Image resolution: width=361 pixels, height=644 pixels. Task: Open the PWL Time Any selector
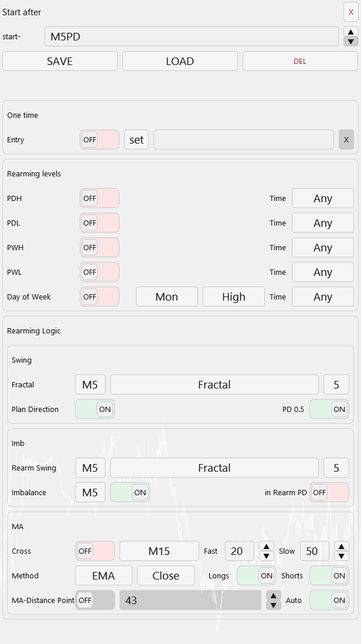(322, 272)
